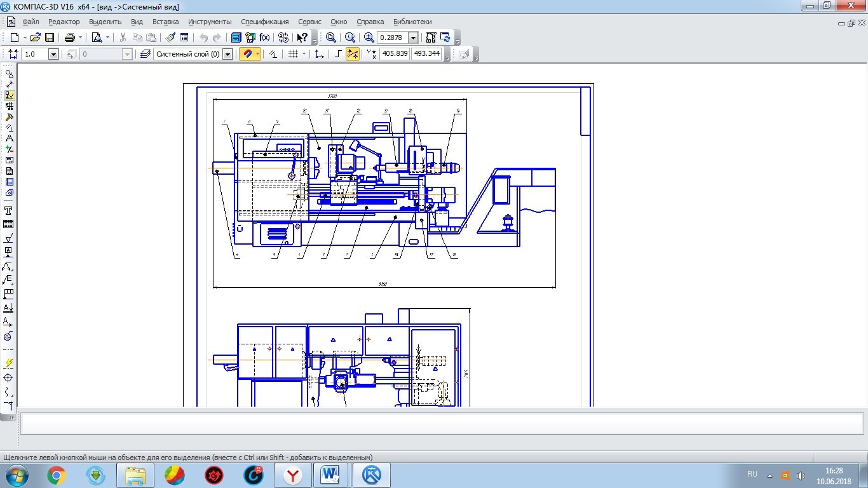
Task: Toggle orthogonal drawing mode
Action: click(x=338, y=54)
